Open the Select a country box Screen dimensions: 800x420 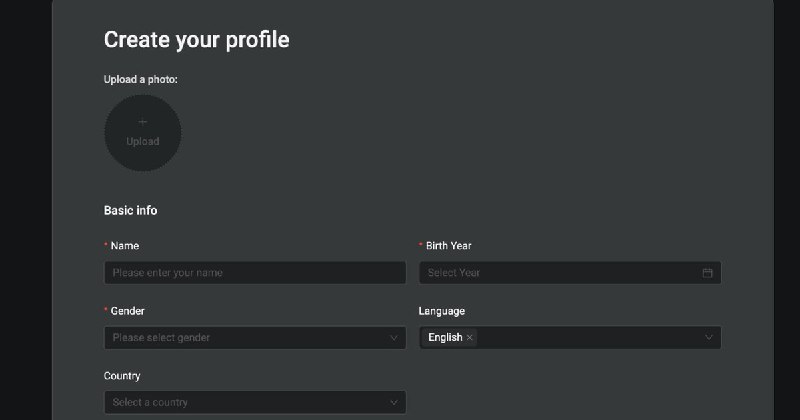255,402
